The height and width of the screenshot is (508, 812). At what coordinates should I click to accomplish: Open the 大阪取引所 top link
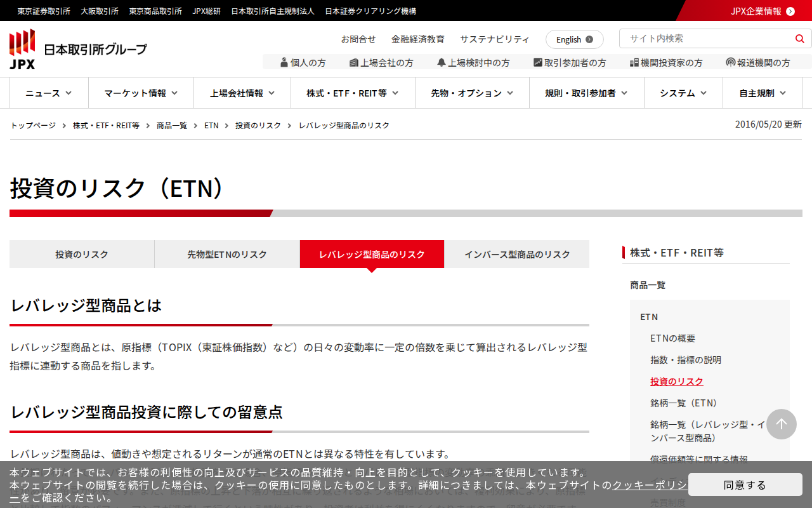(x=100, y=11)
